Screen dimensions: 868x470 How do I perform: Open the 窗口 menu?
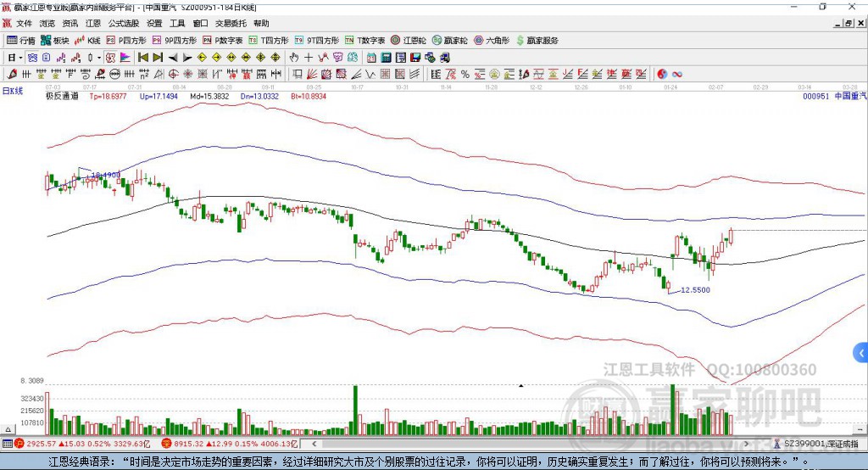click(200, 23)
